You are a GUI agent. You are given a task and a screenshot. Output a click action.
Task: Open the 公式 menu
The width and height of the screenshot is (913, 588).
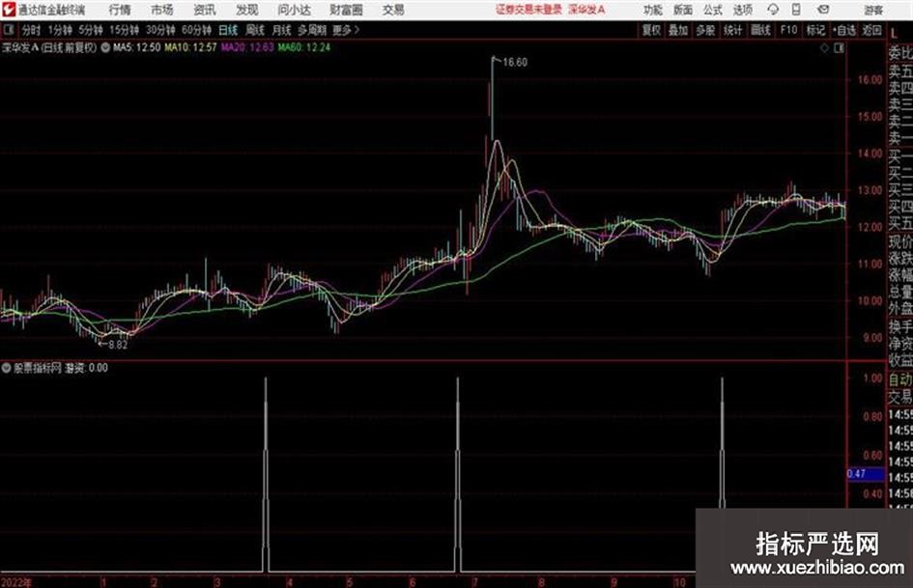click(713, 10)
